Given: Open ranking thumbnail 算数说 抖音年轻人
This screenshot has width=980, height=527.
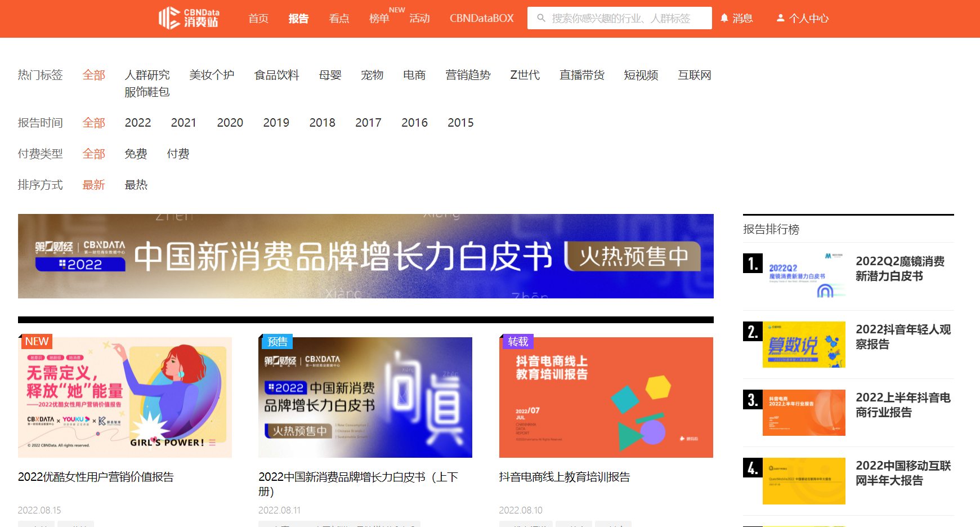Looking at the screenshot, I should pyautogui.click(x=804, y=345).
